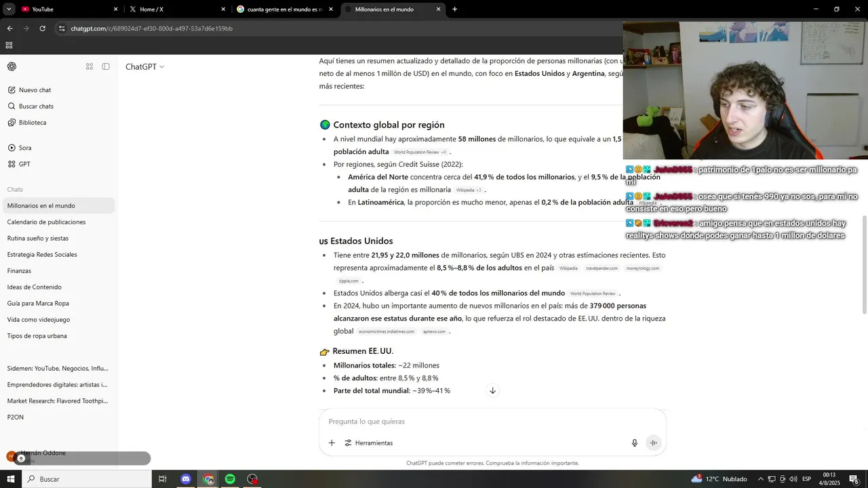Viewport: 868px width, 488px height.
Task: Click the microphone dictation icon
Action: tap(635, 443)
